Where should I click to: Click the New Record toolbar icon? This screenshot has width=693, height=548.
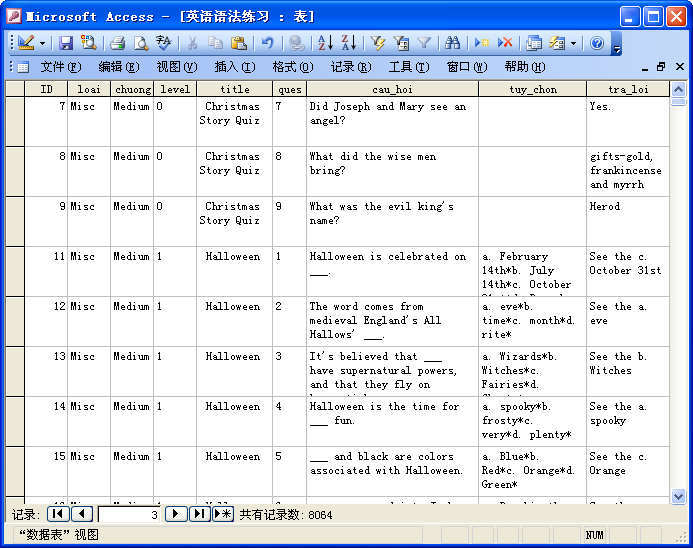click(x=481, y=43)
